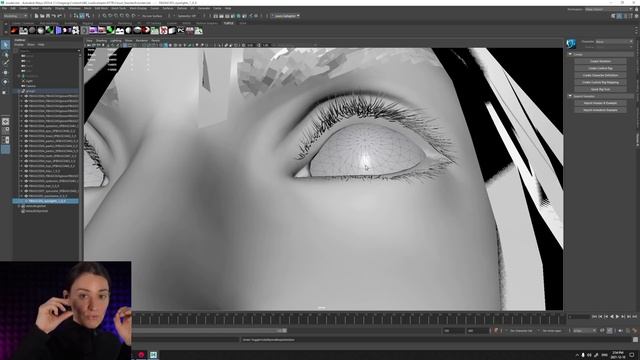This screenshot has height=360, width=640.
Task: Open the Symmetry Off dropdown
Action: click(187, 16)
